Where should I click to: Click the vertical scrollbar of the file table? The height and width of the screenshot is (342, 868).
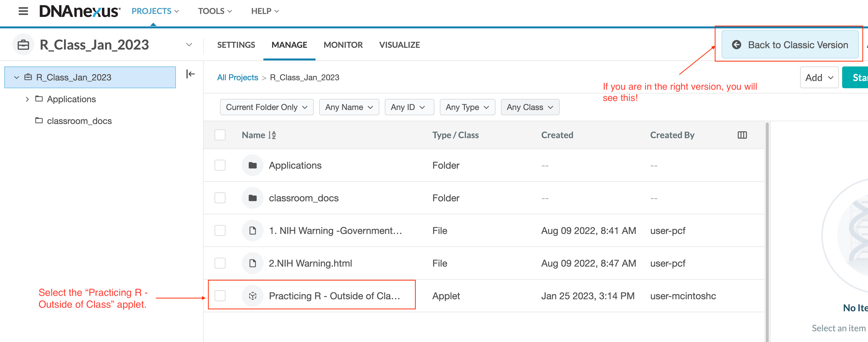point(767,232)
